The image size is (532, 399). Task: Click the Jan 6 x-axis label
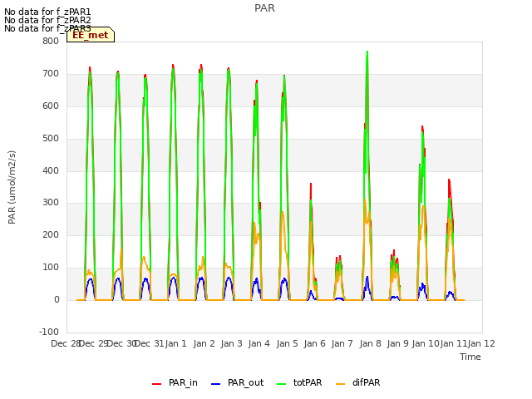coord(315,343)
